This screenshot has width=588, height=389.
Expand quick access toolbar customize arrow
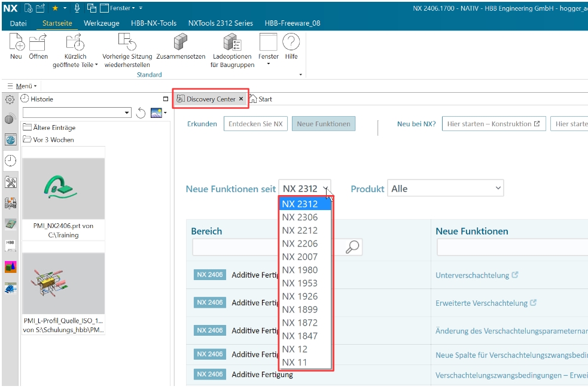(141, 8)
